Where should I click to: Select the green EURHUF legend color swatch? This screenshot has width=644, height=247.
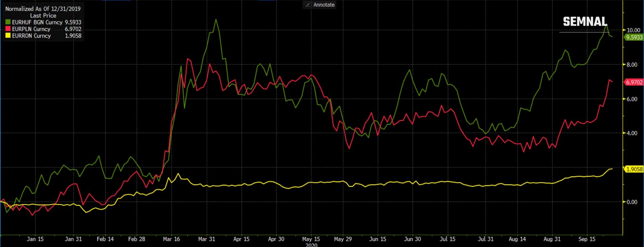8,22
